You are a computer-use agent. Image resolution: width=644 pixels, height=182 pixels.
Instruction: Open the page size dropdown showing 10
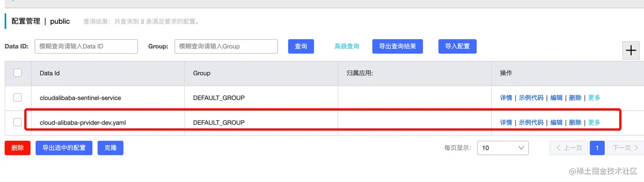tap(503, 148)
